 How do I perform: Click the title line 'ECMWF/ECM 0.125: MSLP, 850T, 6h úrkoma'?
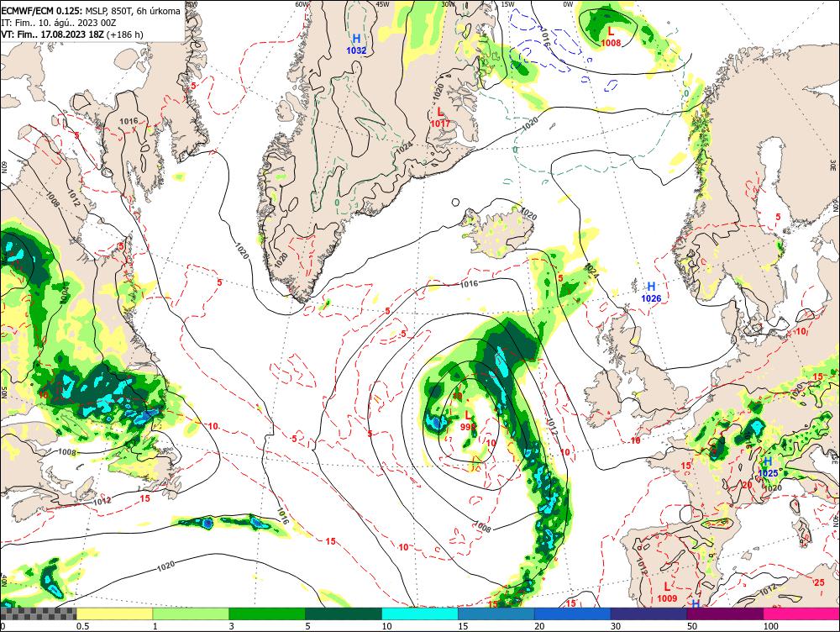(91, 11)
